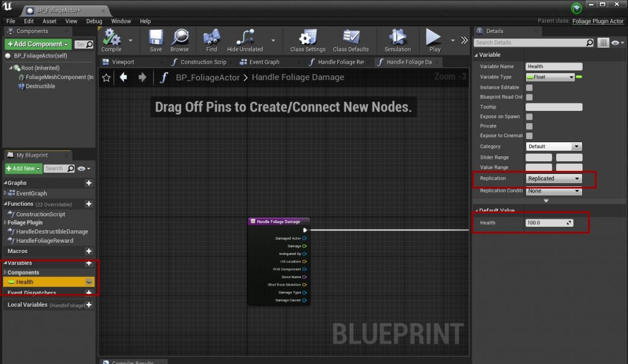
Task: Open the Compile options dropdown arrow
Action: (x=131, y=40)
